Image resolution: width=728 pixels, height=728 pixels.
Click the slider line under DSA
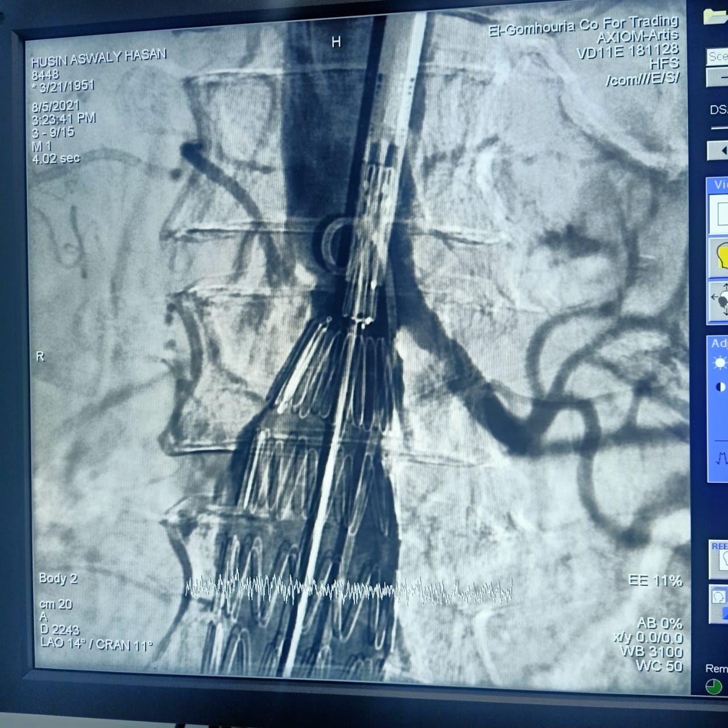tap(720, 127)
